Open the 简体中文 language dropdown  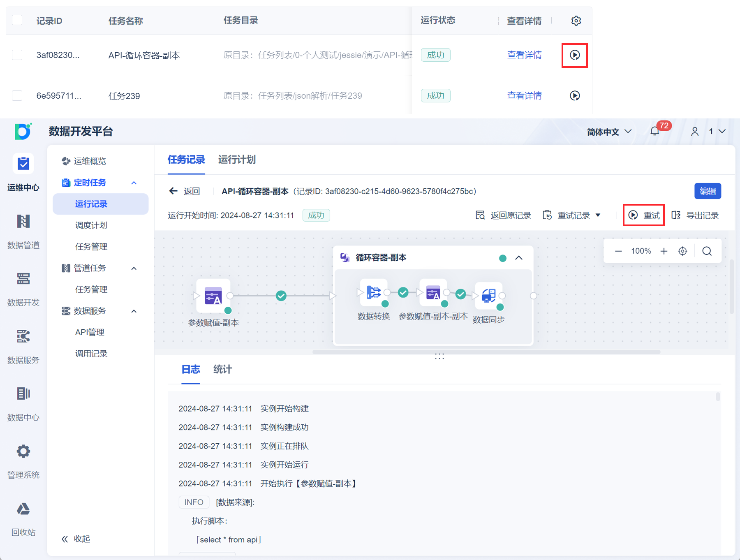pyautogui.click(x=609, y=132)
